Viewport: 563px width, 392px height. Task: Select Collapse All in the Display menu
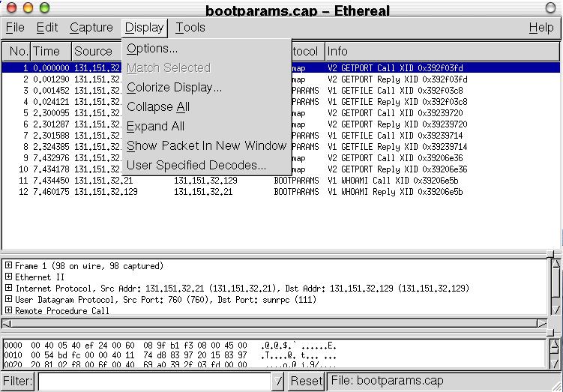206,106
